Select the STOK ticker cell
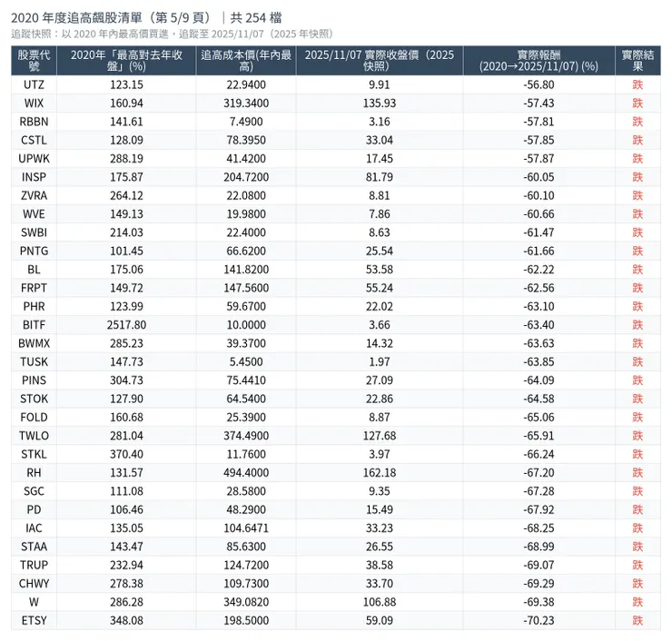The width and height of the screenshot is (672, 641). coord(34,399)
